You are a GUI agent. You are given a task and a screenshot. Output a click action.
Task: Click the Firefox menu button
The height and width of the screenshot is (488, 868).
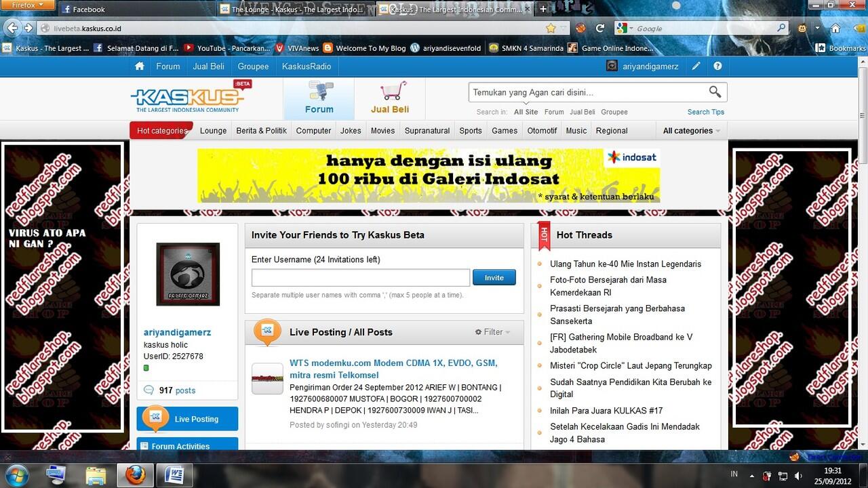(x=27, y=5)
